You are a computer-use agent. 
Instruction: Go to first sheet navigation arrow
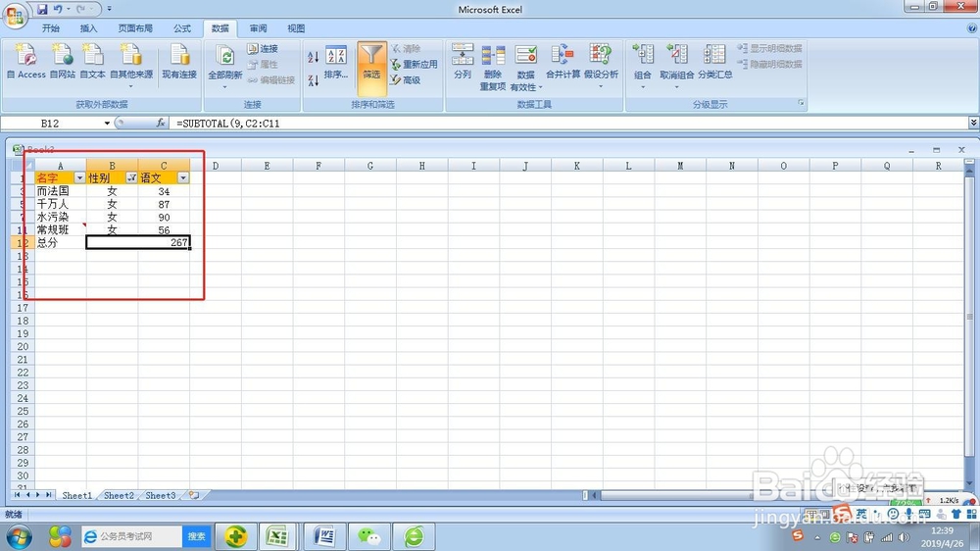pyautogui.click(x=17, y=495)
